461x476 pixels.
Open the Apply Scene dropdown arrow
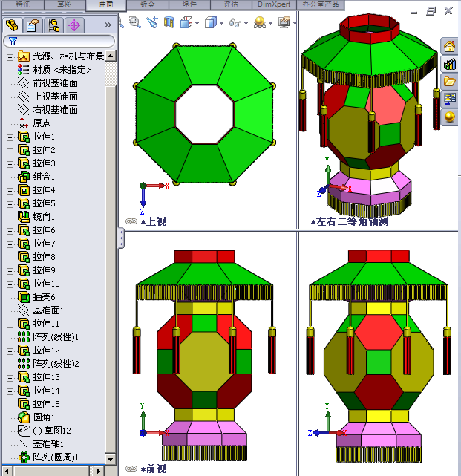pyautogui.click(x=271, y=23)
